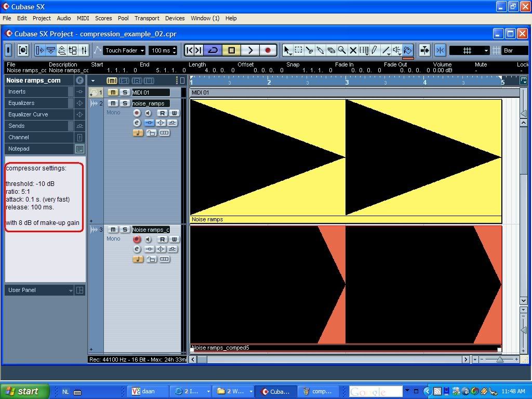The image size is (532, 399).
Task: Toggle time base on noise_ramps track
Action: 138,133
